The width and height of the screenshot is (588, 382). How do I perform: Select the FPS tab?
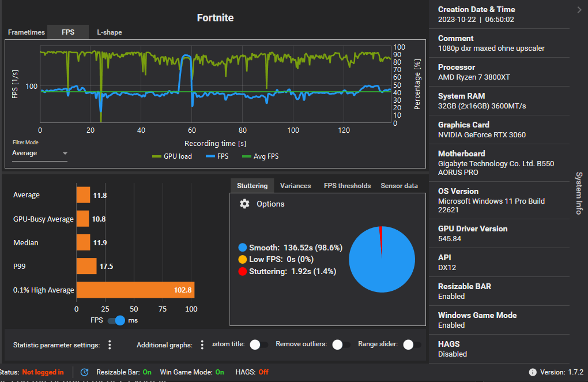(x=68, y=32)
